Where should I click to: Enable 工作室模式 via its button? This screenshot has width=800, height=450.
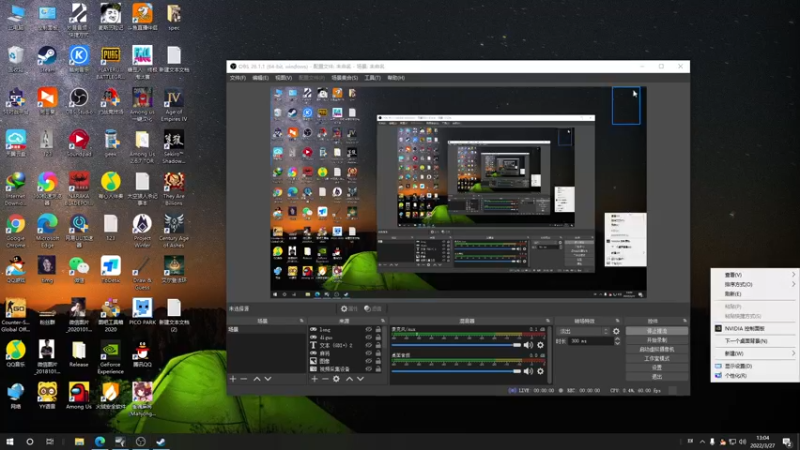(657, 359)
